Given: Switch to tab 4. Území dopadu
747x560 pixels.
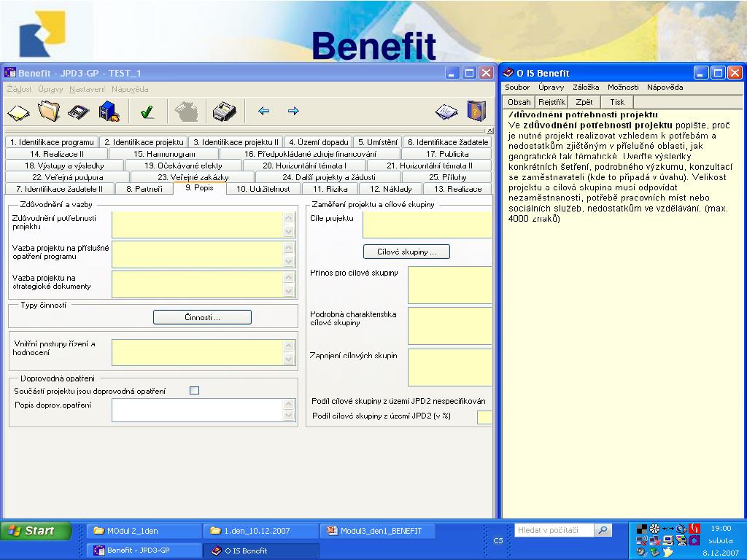Looking at the screenshot, I should (x=319, y=142).
